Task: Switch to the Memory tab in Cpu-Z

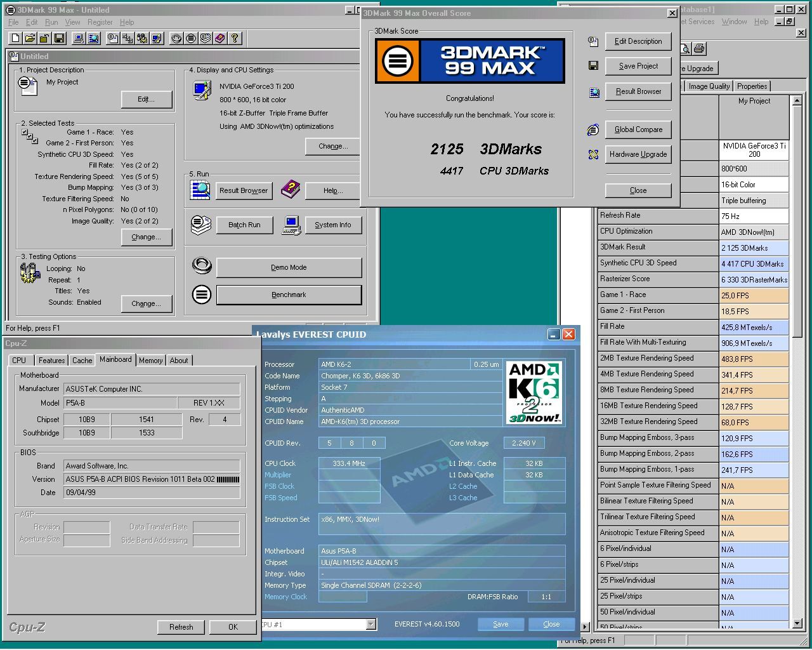Action: (150, 361)
